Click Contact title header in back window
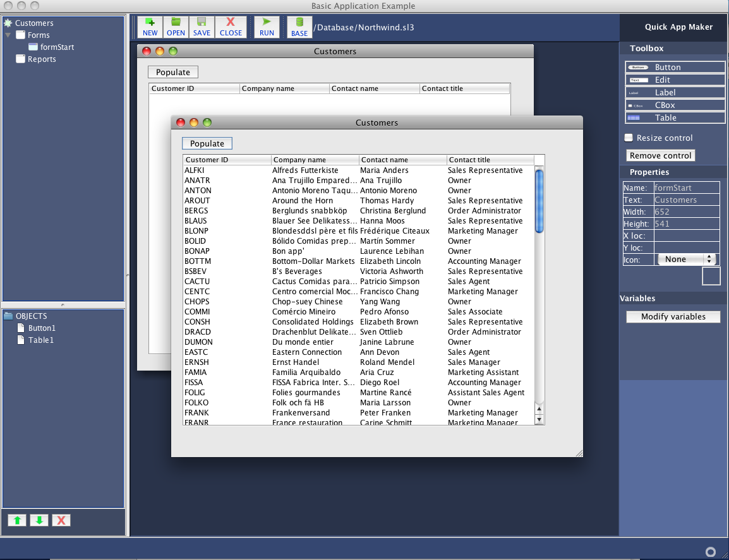Screen dimensions: 729x560 coord(465,88)
